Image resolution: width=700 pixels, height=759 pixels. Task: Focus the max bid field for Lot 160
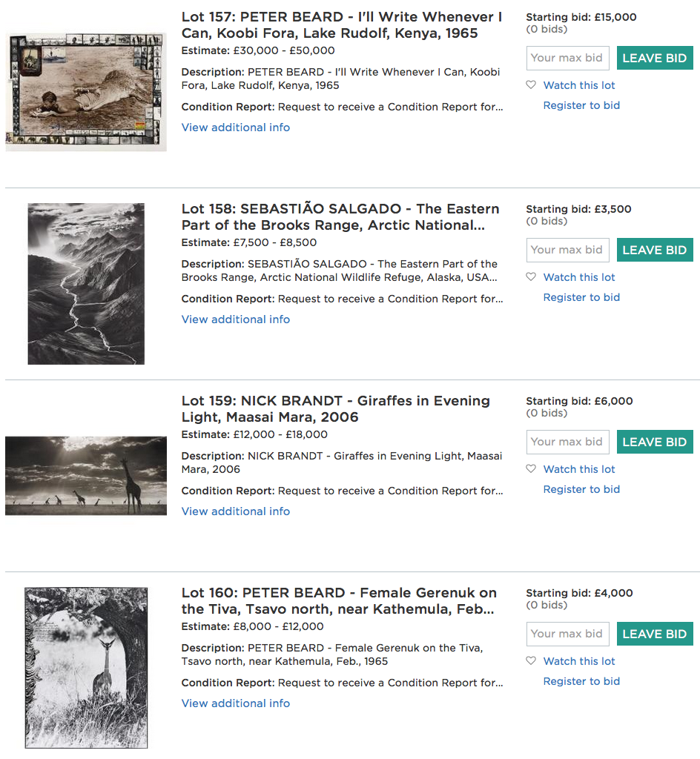568,634
